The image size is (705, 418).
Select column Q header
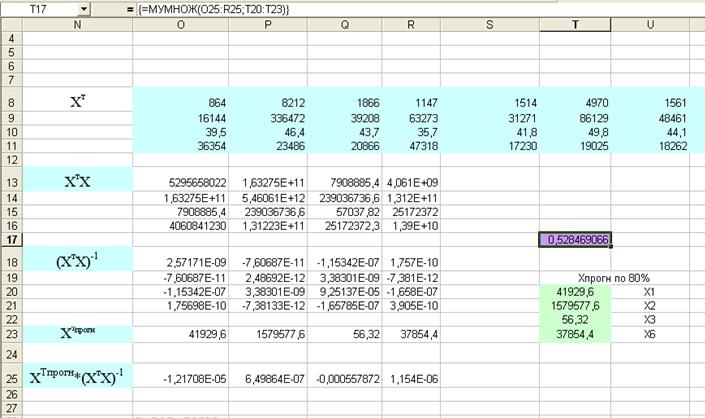click(x=345, y=25)
